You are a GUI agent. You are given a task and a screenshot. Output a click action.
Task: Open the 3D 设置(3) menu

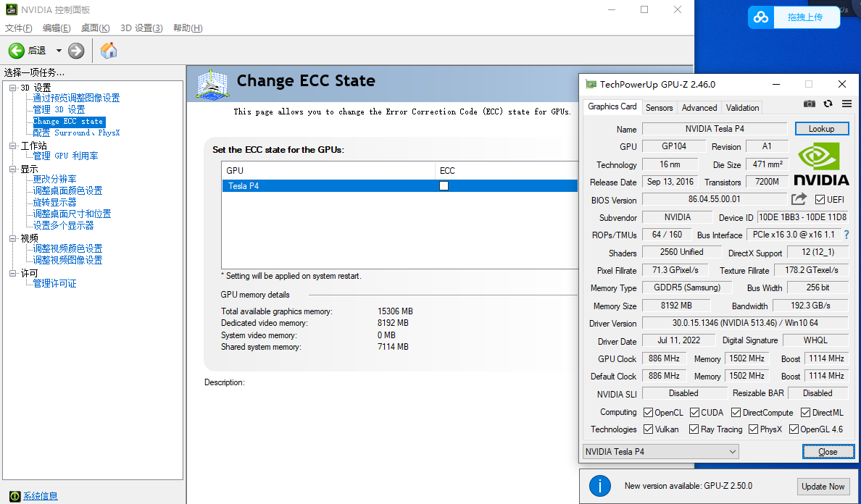141,28
